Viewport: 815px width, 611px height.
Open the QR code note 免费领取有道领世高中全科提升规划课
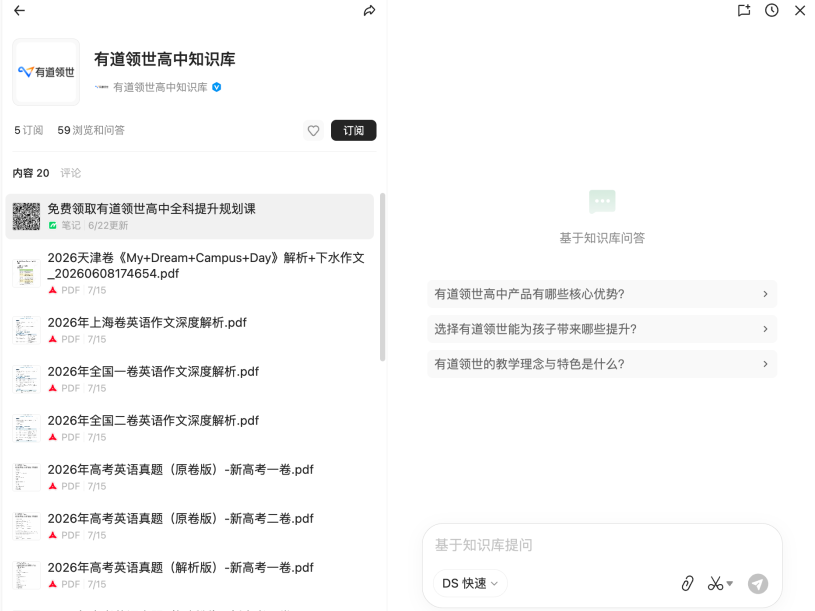tap(190, 217)
